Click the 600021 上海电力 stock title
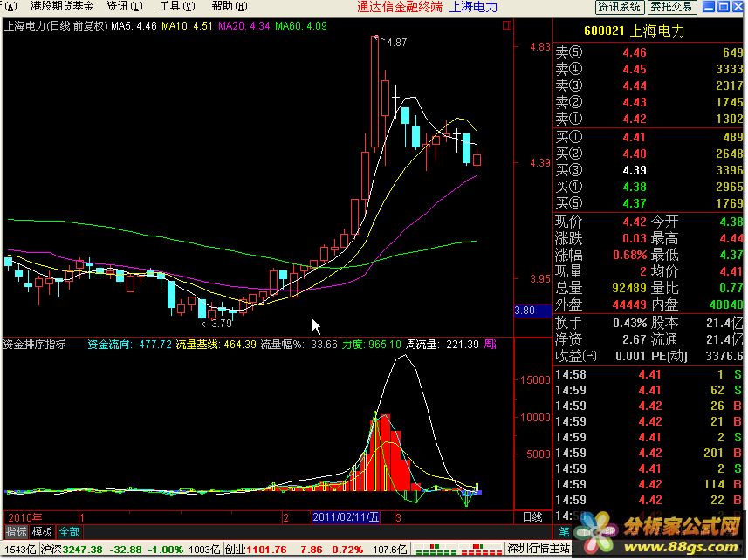 click(x=634, y=31)
